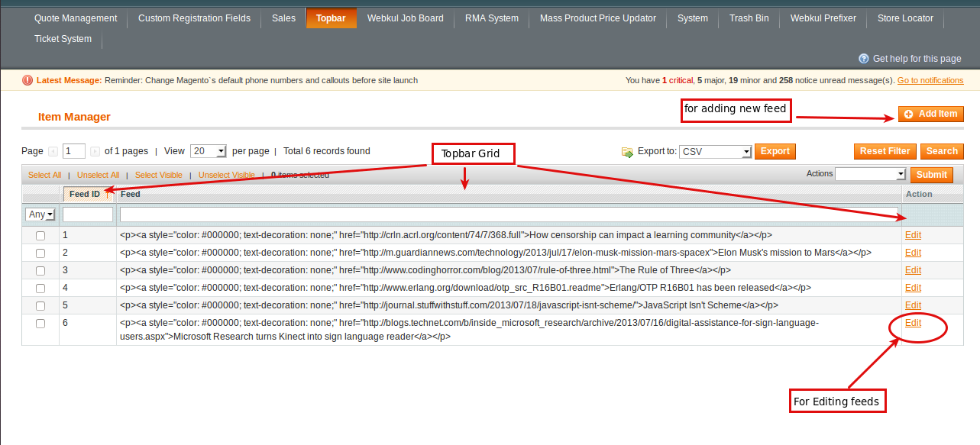Click the Reset Filter button
The width and height of the screenshot is (980, 445).
[x=885, y=151]
